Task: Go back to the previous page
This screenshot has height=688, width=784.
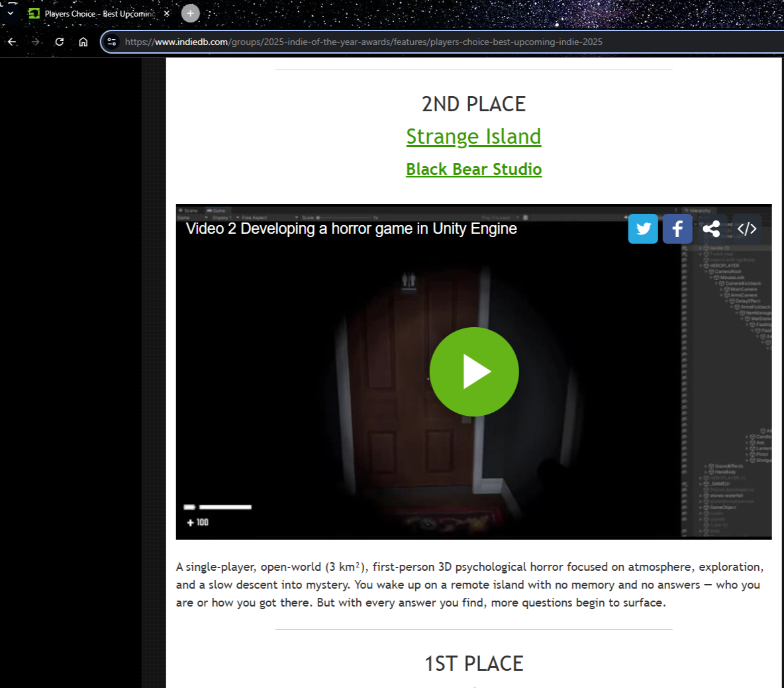Action: (12, 42)
